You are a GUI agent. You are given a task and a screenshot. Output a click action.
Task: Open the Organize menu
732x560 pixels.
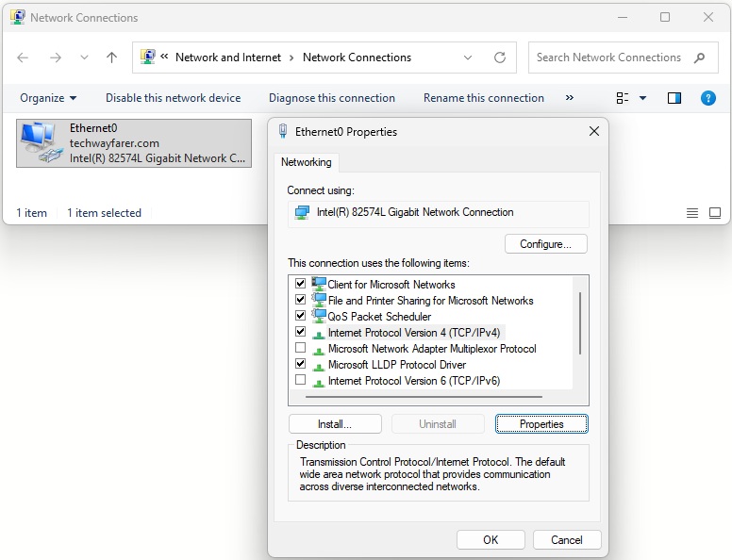(x=48, y=98)
